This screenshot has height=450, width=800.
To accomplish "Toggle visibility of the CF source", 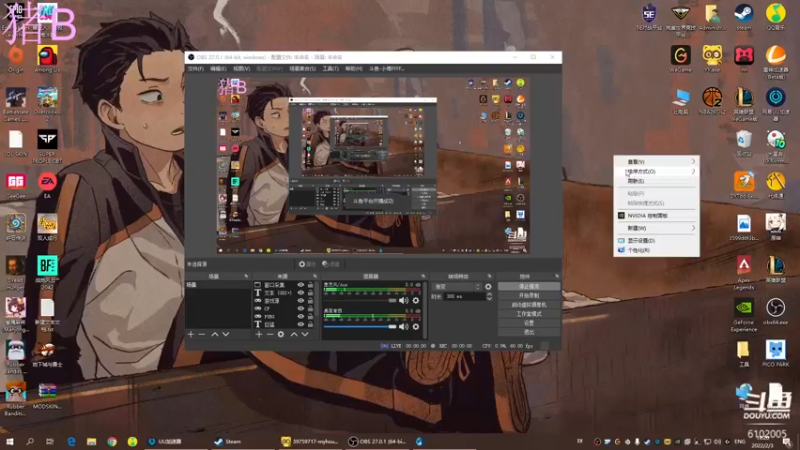I will 301,308.
